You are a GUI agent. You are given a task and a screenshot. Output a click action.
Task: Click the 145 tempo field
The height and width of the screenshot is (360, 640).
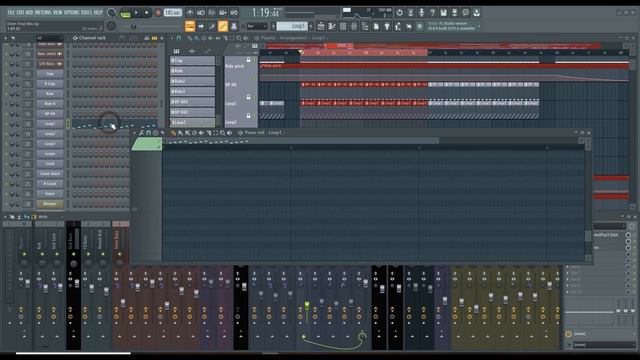(x=173, y=13)
